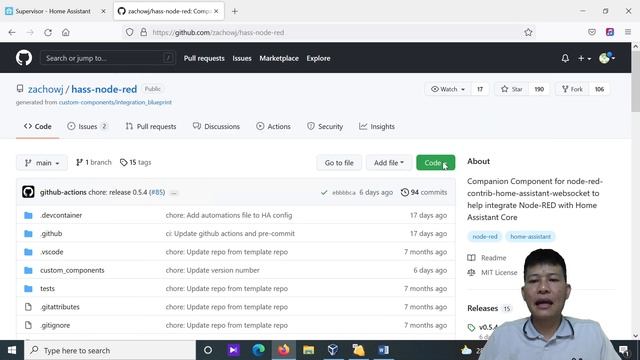Open the .gitignore file
This screenshot has width=640, height=360.
[x=55, y=325]
